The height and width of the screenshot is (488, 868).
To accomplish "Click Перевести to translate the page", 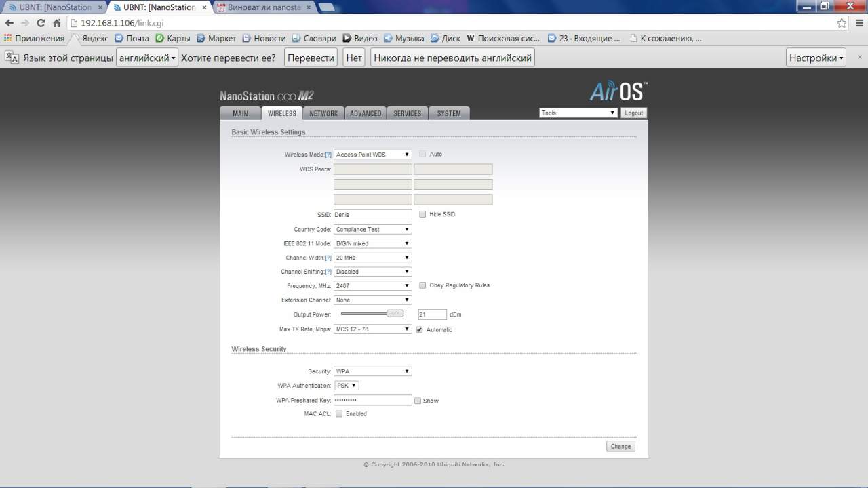I will tap(311, 58).
